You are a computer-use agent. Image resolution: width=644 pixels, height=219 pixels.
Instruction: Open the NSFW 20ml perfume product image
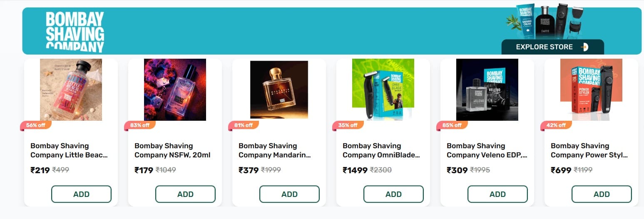tap(175, 90)
